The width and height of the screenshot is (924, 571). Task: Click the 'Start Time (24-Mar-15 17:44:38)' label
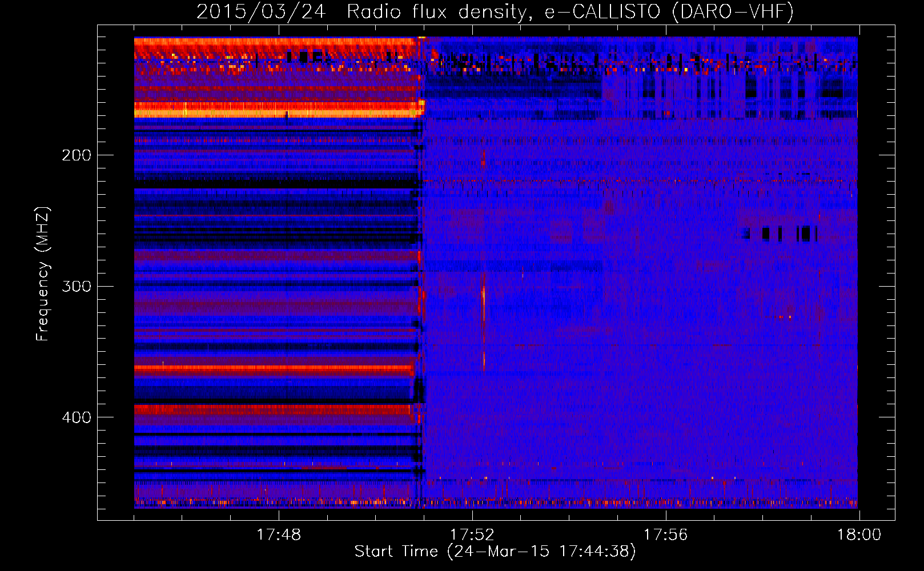pyautogui.click(x=495, y=552)
